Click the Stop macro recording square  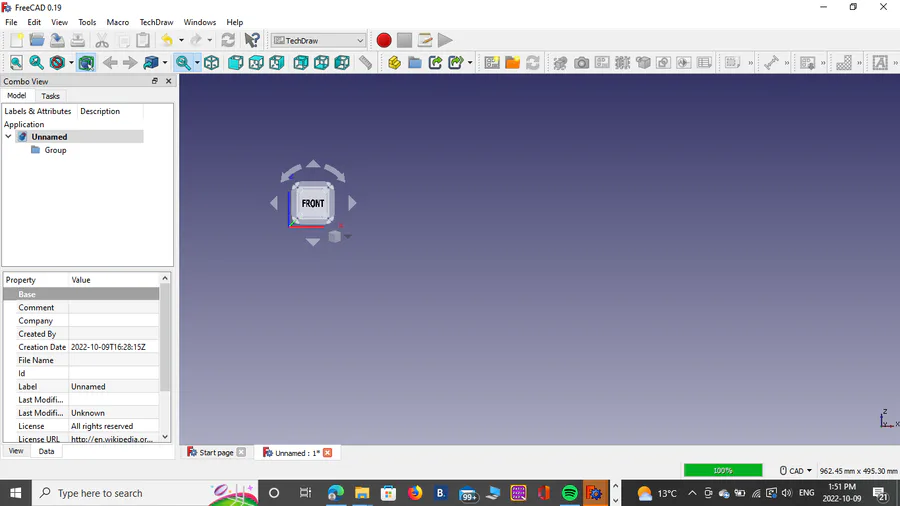[x=405, y=40]
